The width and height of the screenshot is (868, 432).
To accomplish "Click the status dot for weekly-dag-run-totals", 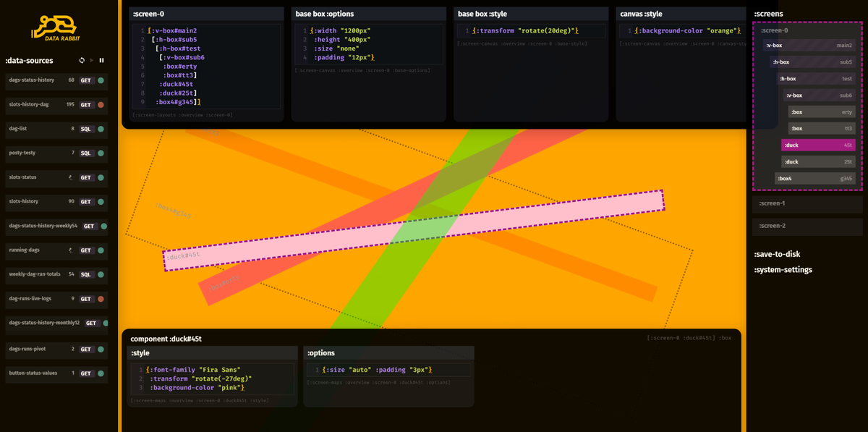I will [x=101, y=274].
